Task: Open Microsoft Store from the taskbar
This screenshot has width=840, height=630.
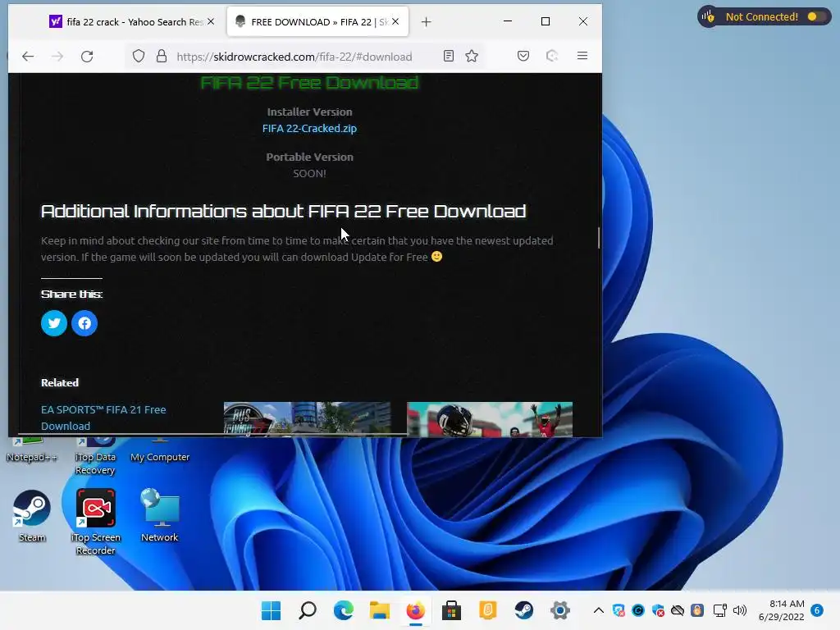Action: click(x=452, y=610)
